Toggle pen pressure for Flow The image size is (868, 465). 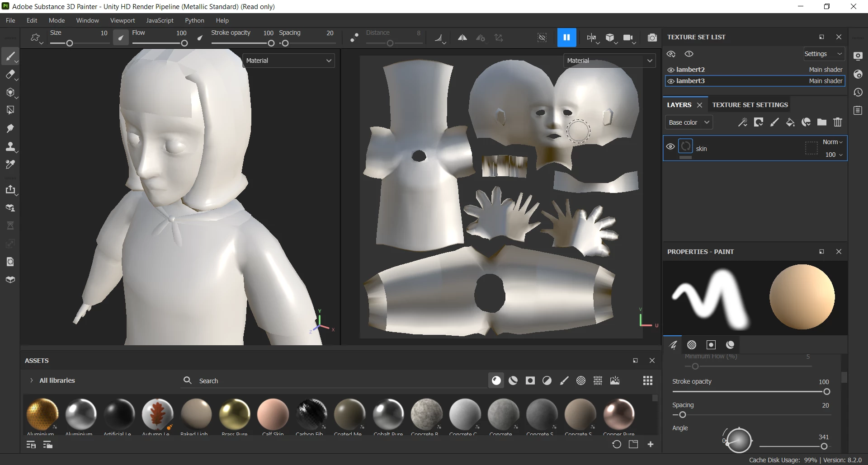pos(200,38)
